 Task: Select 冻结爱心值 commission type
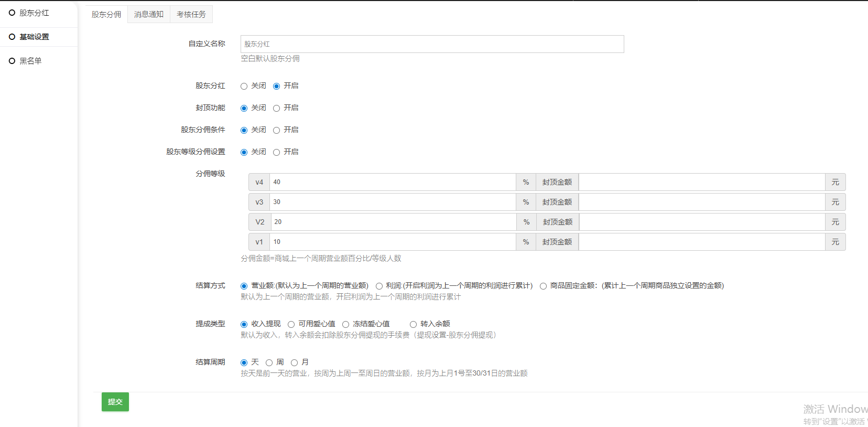tap(346, 325)
